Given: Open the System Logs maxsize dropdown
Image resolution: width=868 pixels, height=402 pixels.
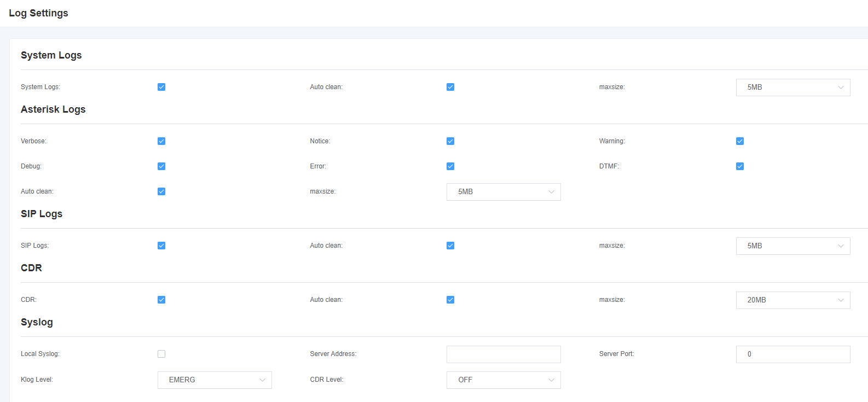Looking at the screenshot, I should (793, 88).
